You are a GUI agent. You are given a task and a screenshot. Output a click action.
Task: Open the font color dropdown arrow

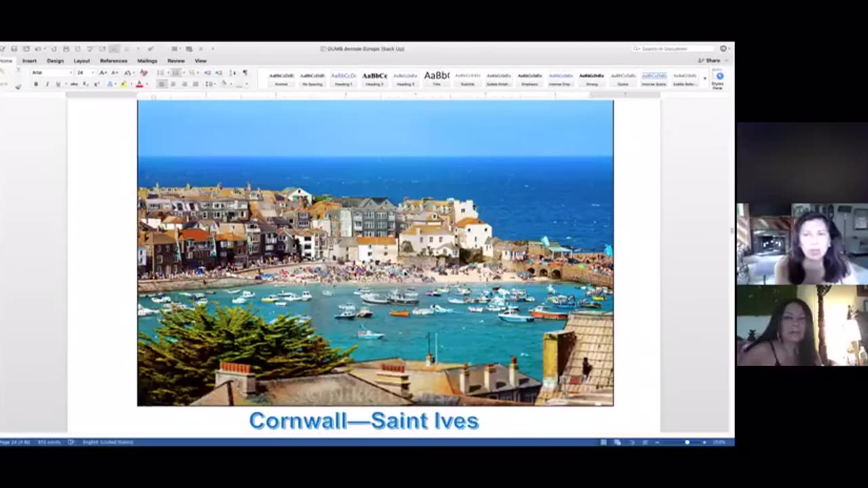click(147, 84)
